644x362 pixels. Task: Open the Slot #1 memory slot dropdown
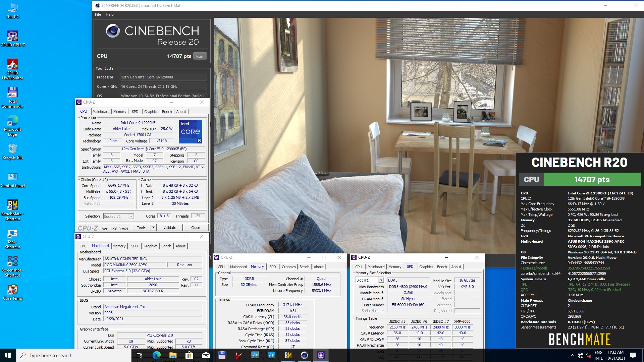point(370,280)
